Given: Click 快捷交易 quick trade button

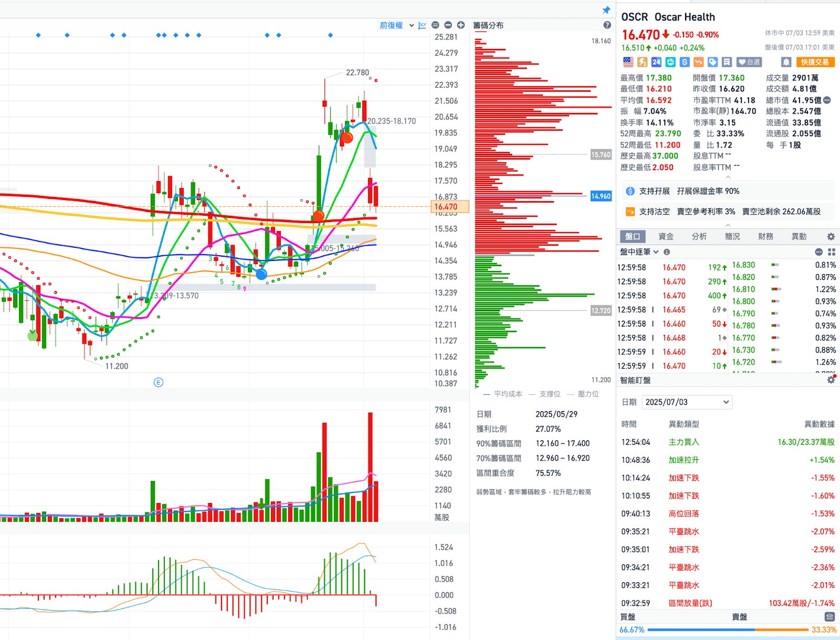Looking at the screenshot, I should [x=815, y=62].
